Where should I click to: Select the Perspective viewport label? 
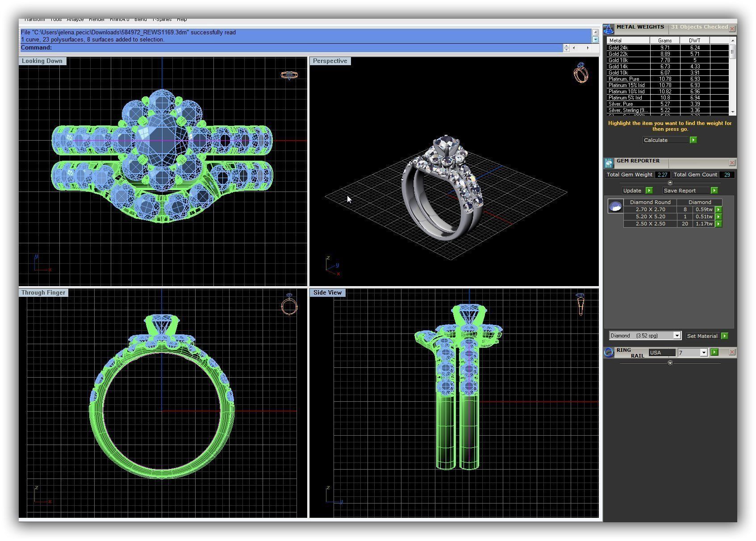pyautogui.click(x=330, y=61)
